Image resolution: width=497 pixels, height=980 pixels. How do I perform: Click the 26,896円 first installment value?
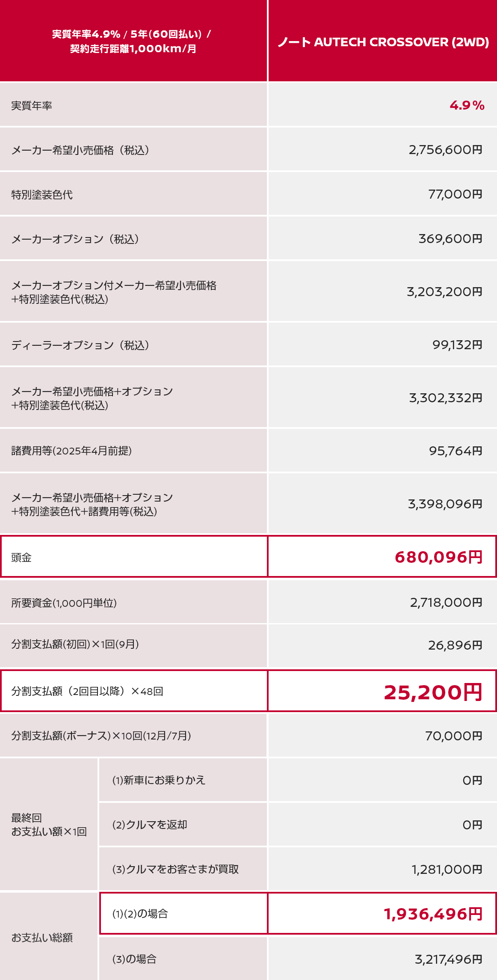[455, 645]
